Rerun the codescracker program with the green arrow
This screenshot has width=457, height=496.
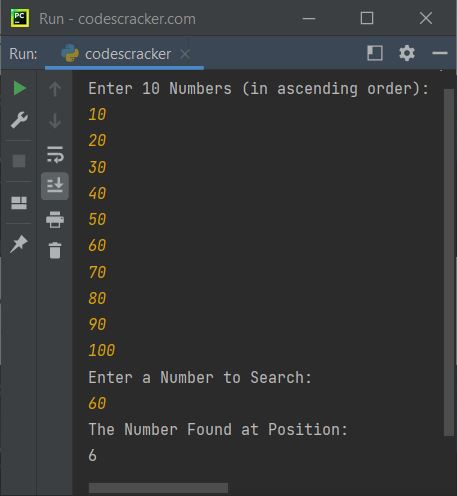pos(20,88)
